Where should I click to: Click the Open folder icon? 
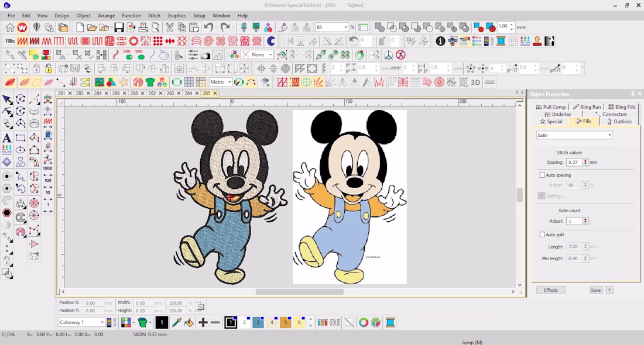(91, 27)
